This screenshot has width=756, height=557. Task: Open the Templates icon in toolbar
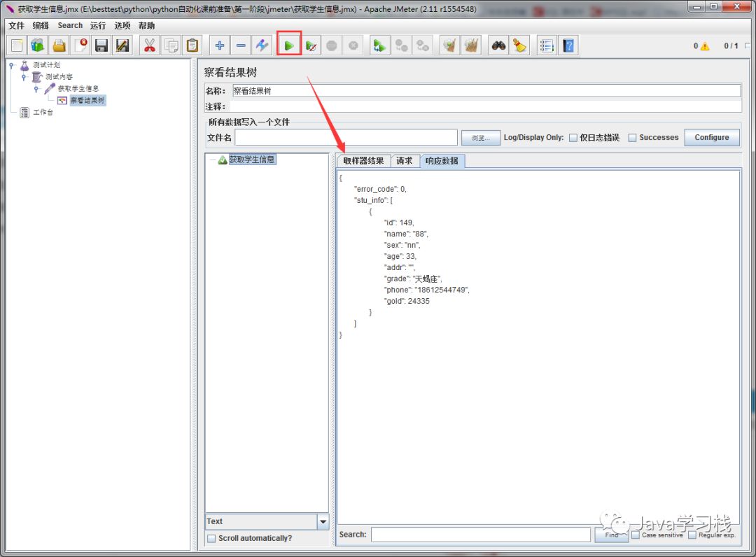(38, 45)
